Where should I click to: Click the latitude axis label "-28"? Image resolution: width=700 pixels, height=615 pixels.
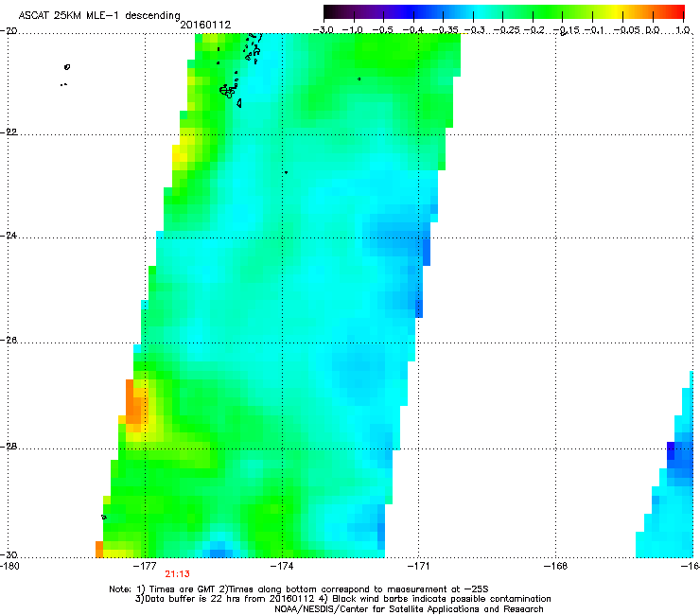[x=9, y=447]
